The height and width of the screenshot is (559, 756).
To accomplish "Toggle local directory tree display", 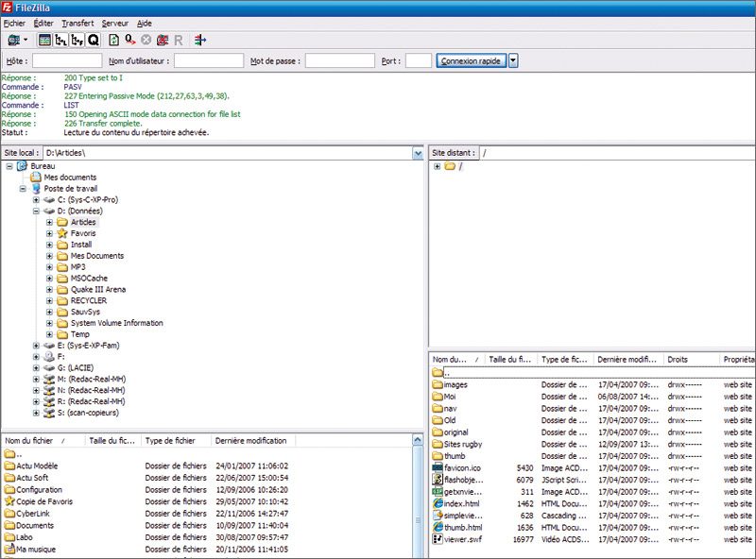I will pyautogui.click(x=61, y=40).
